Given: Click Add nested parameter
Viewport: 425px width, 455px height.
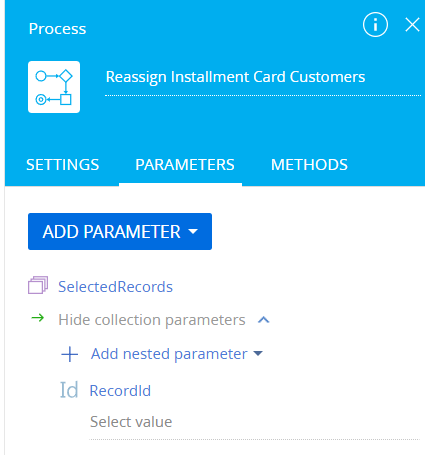Looking at the screenshot, I should (x=169, y=354).
